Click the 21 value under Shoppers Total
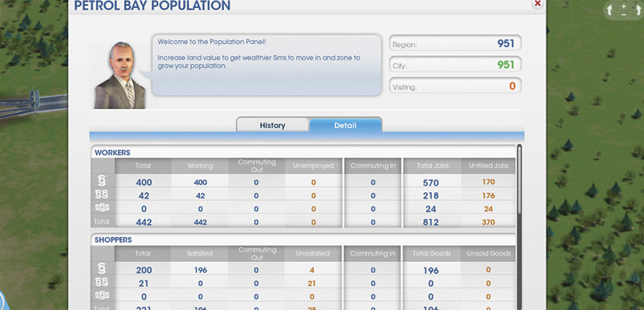 tap(144, 284)
